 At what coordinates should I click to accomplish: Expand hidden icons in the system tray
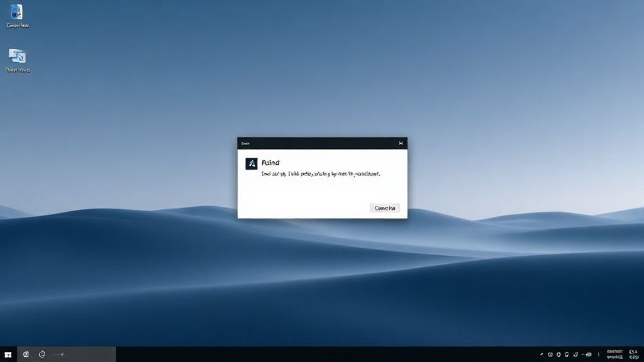[x=541, y=354]
